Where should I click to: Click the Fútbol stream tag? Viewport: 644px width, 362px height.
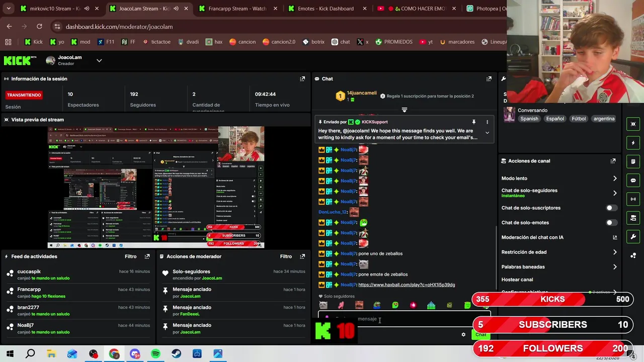579,119
